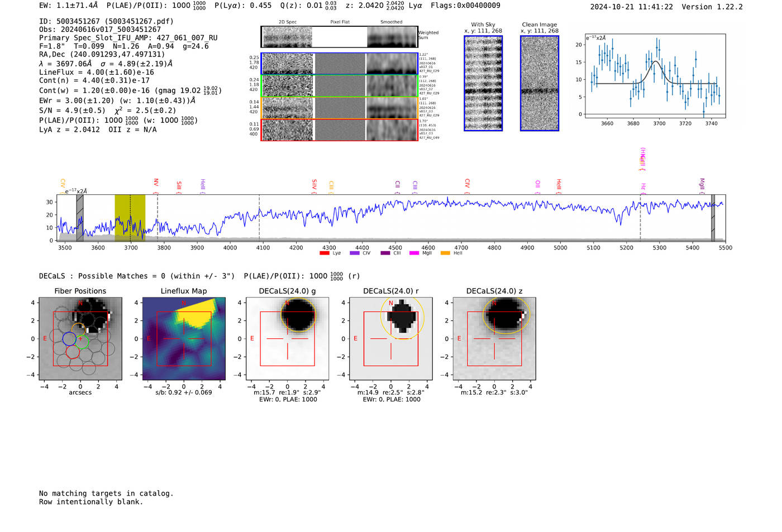Click the red fiber circle in Fiber Positions
Image resolution: width=782 pixels, height=532 pixels.
73,352
